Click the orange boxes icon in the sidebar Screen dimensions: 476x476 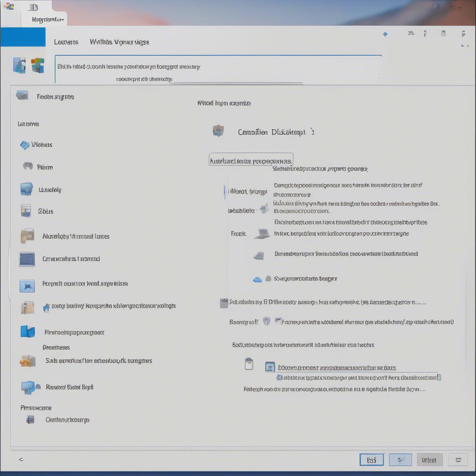27,361
